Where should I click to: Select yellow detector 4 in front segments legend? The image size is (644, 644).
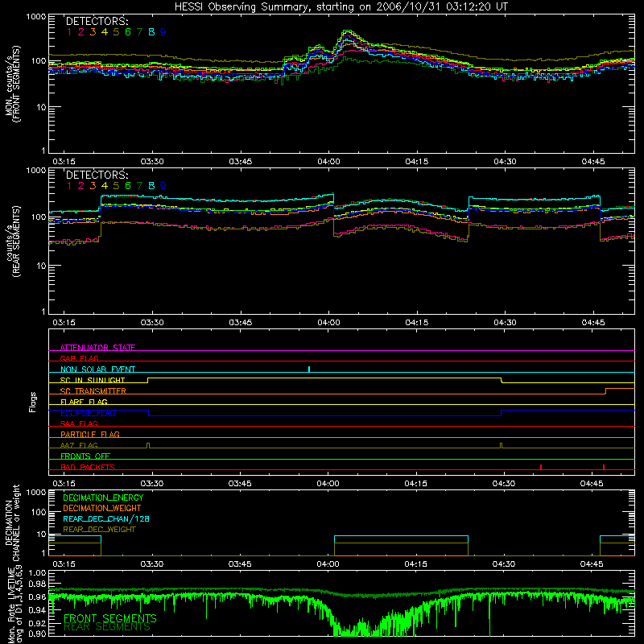point(105,32)
